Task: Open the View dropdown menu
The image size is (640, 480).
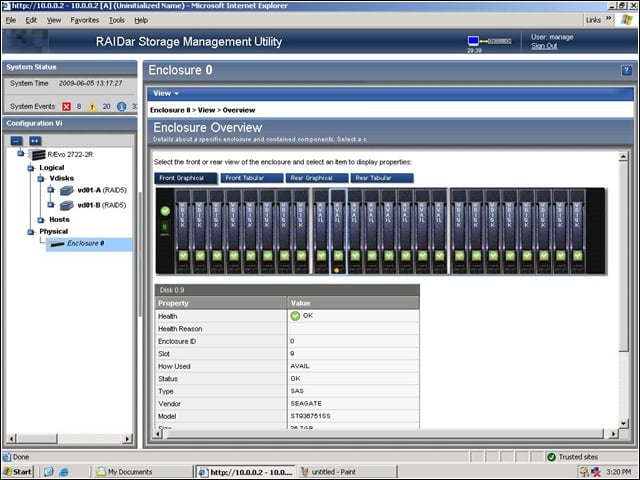Action: (166, 93)
